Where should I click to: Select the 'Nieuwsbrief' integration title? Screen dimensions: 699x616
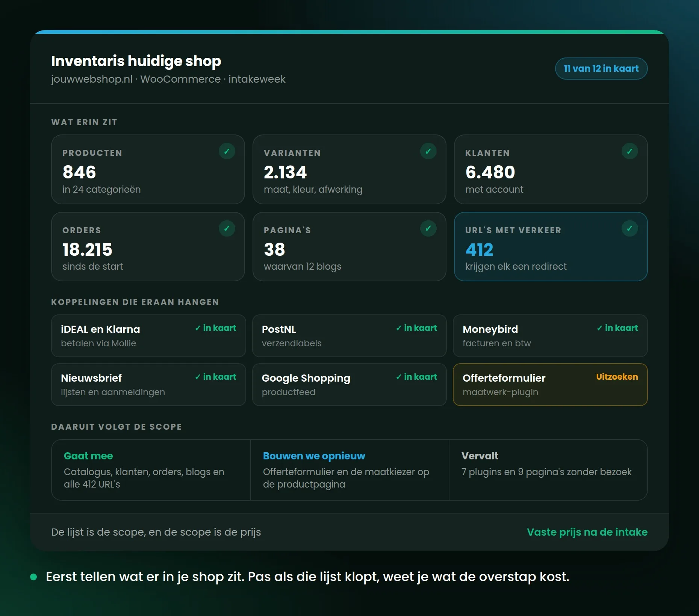(91, 378)
